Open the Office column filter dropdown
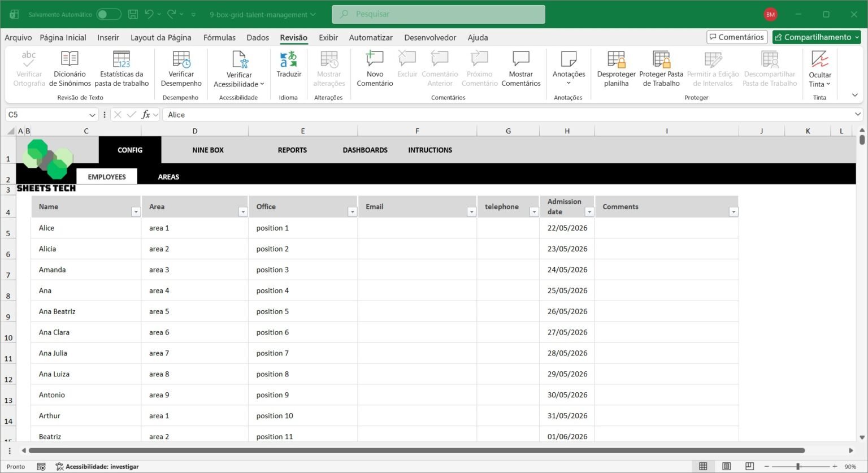 click(x=352, y=212)
